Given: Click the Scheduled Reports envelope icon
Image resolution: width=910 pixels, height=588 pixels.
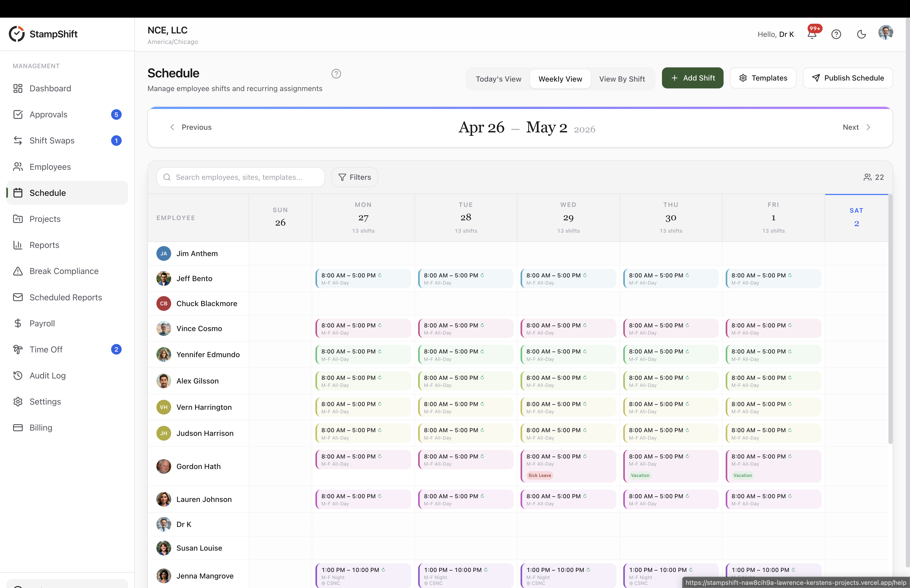Looking at the screenshot, I should 18,297.
